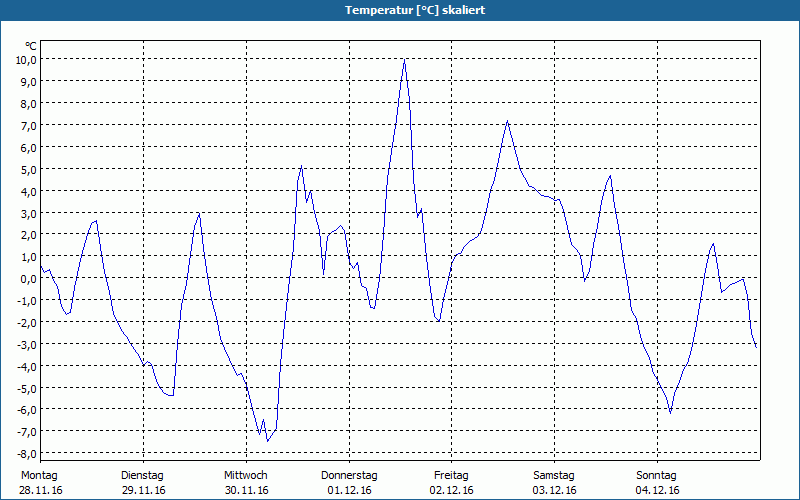Viewport: 800px width, 500px height.
Task: Click the Mittwoch day label
Action: click(246, 476)
